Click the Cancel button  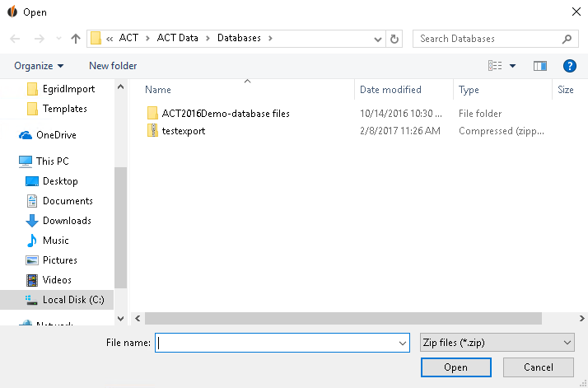tap(539, 367)
